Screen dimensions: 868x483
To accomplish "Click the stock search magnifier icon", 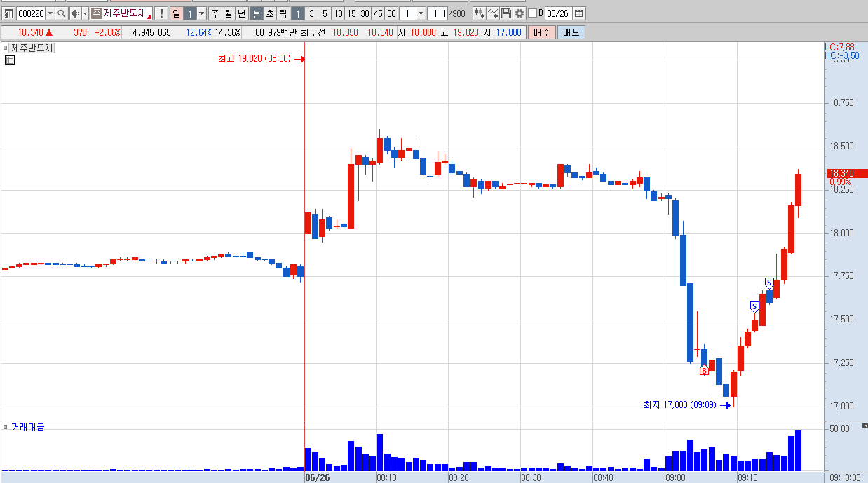I will (x=61, y=13).
